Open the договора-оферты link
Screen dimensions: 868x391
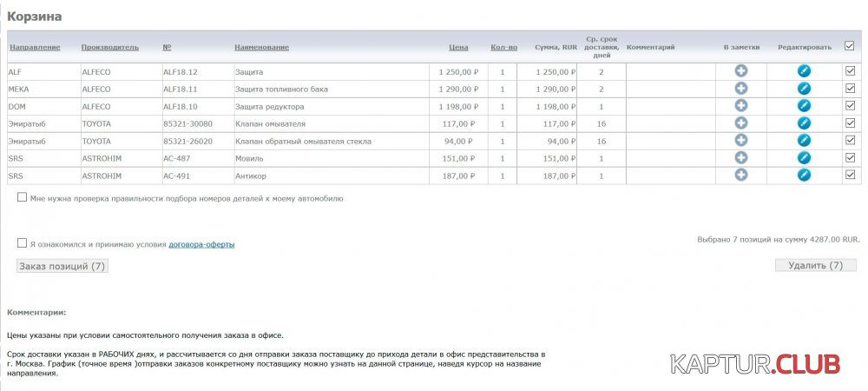[x=201, y=245]
